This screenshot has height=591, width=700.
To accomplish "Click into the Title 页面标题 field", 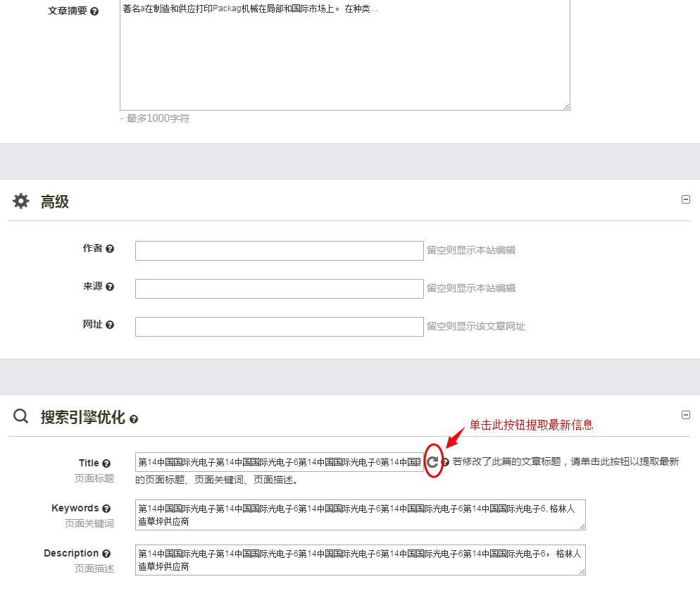I will pyautogui.click(x=279, y=462).
